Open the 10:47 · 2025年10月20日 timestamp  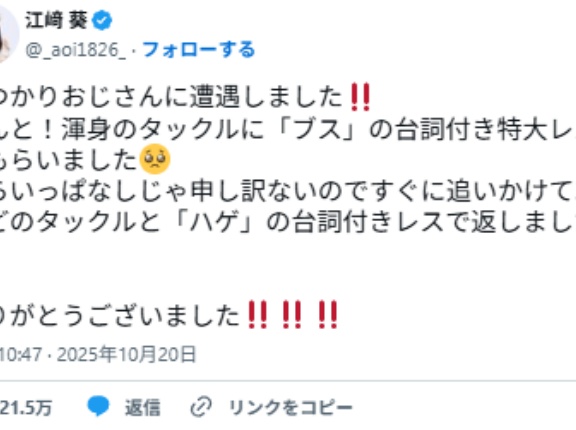(x=98, y=355)
